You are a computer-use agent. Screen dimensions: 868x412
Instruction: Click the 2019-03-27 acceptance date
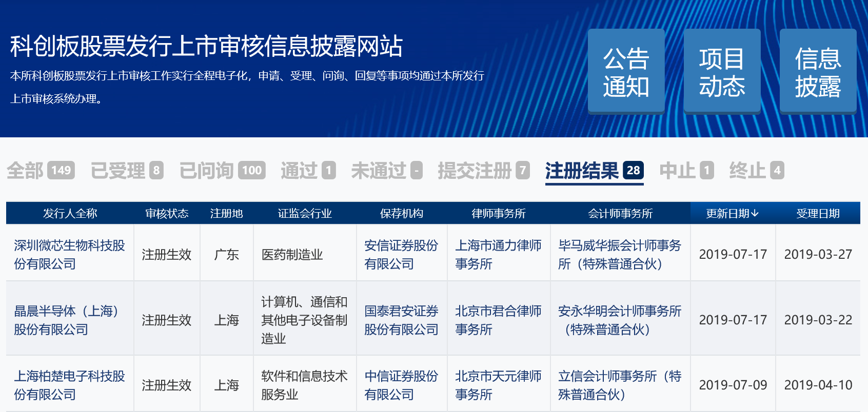818,255
